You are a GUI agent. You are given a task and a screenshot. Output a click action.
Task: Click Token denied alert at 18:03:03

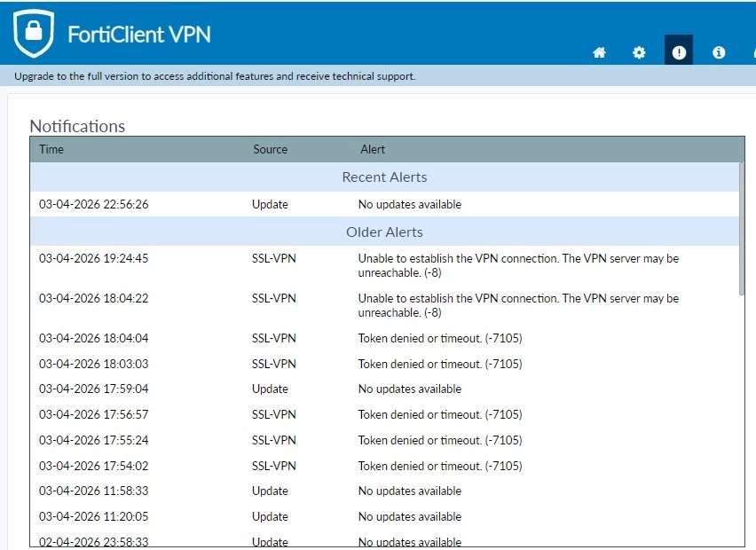[440, 364]
